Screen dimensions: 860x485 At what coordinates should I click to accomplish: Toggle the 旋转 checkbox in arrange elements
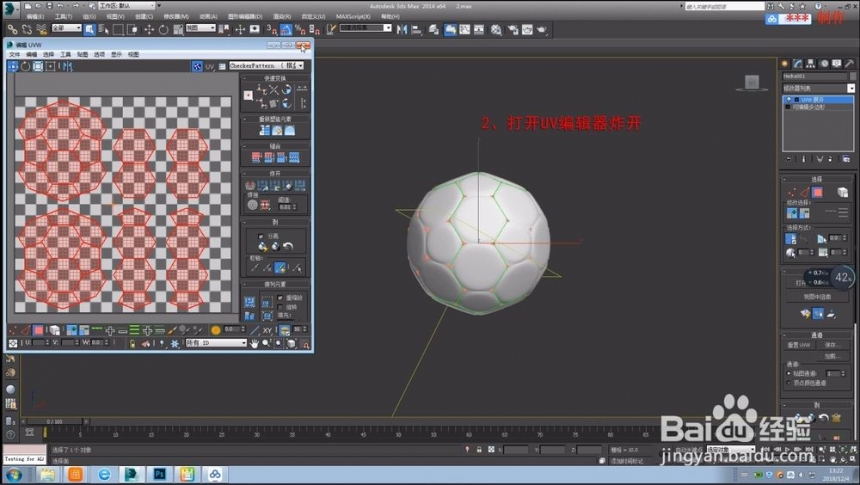(280, 307)
